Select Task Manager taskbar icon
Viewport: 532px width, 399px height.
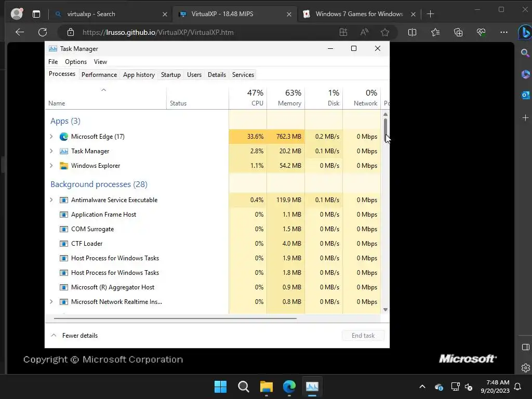coord(312,387)
